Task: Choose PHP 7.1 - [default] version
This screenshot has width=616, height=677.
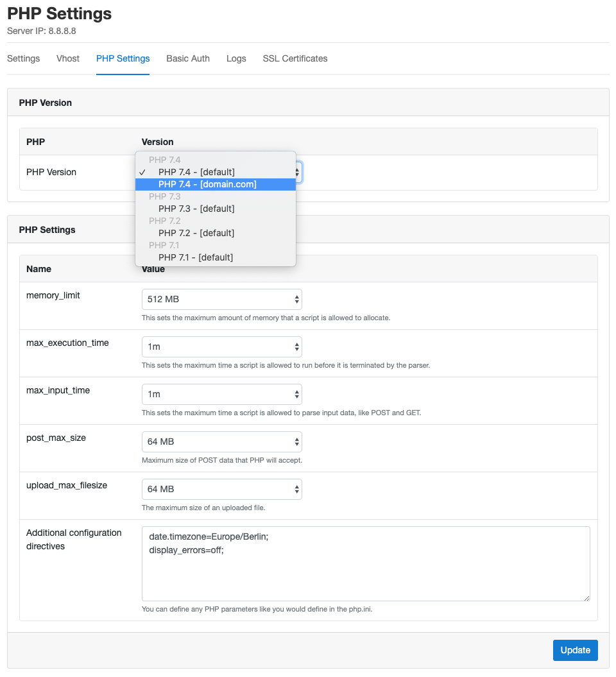Action: pos(216,257)
